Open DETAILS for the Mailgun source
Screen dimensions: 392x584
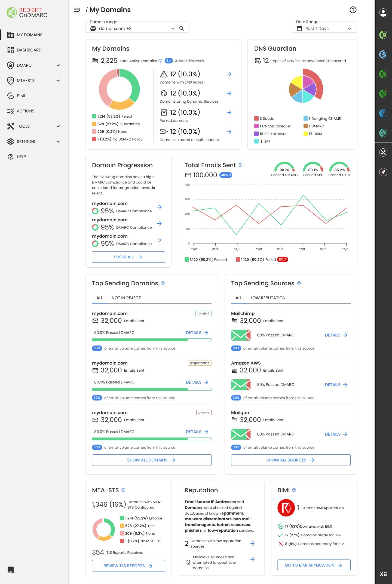pyautogui.click(x=336, y=434)
